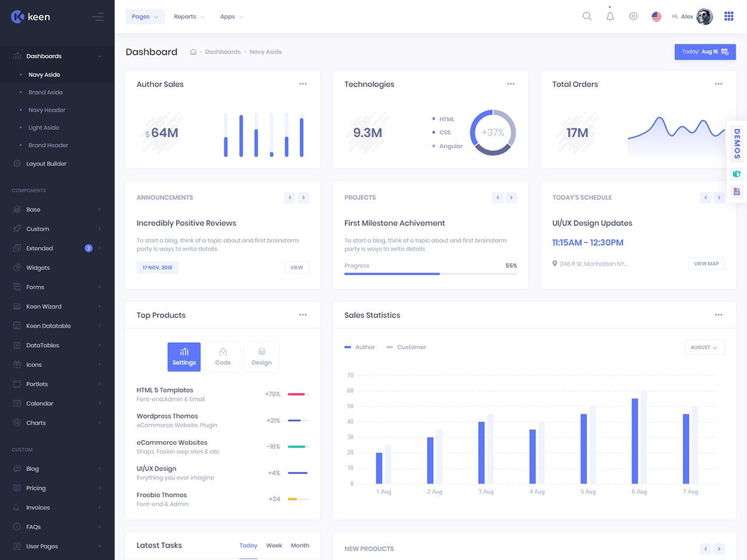Click the notification bell icon

(610, 16)
